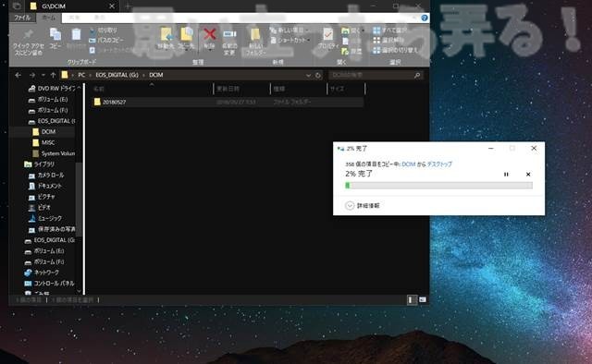The image size is (592, 364).
Task: Click Copy path (パスのコピー) in the ribbon
Action: click(106, 40)
